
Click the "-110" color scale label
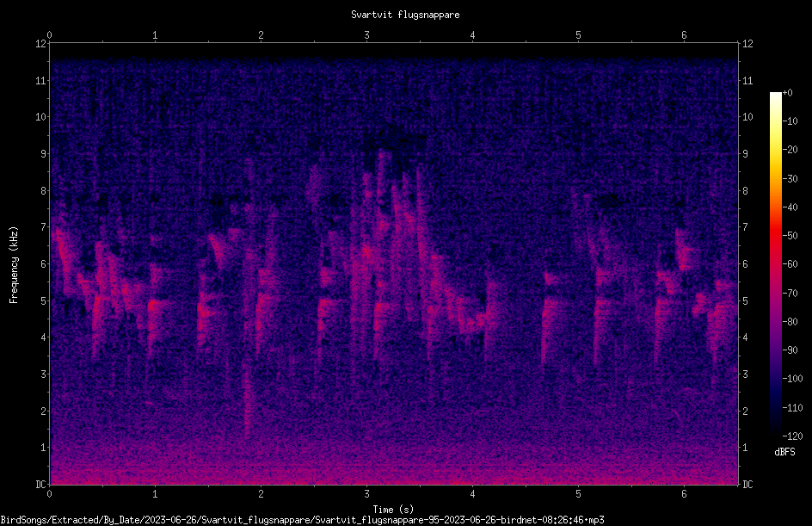793,408
